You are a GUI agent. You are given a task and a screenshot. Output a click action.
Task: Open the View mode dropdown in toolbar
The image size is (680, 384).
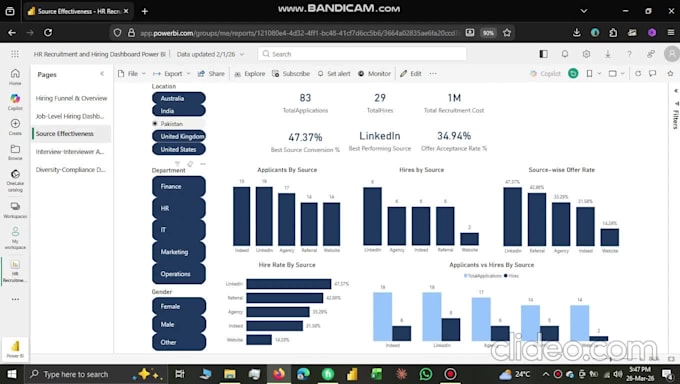tap(616, 74)
